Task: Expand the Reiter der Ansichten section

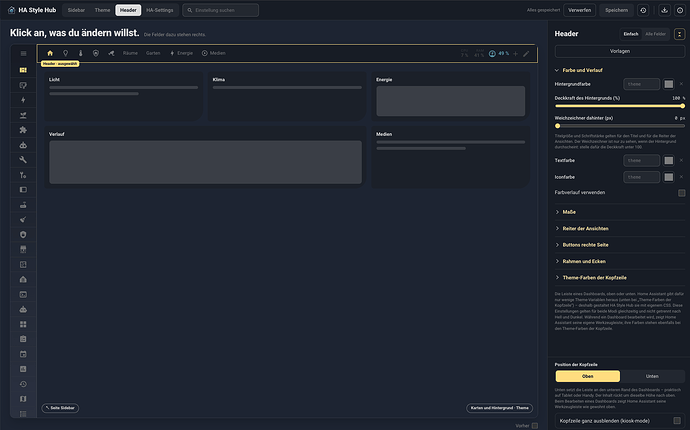Action: 620,228
